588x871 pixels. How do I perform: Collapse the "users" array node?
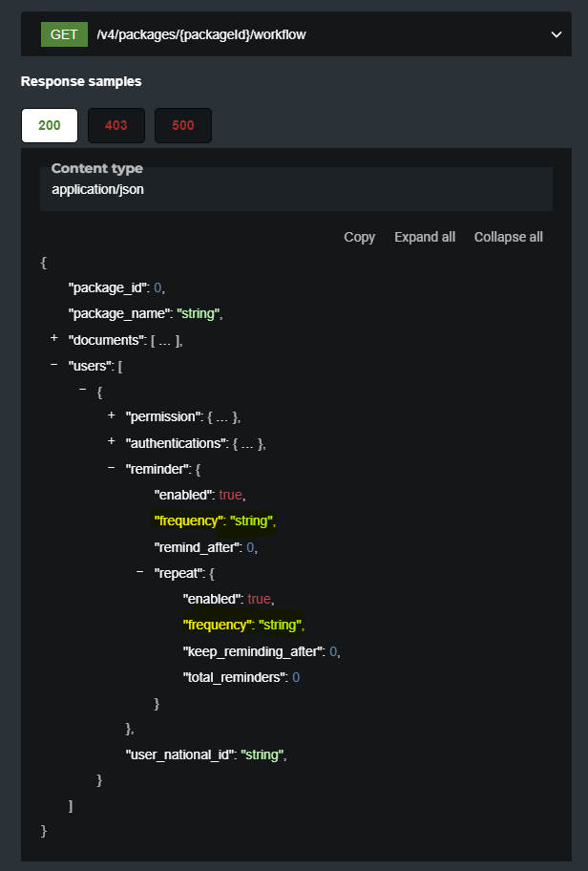click(54, 365)
